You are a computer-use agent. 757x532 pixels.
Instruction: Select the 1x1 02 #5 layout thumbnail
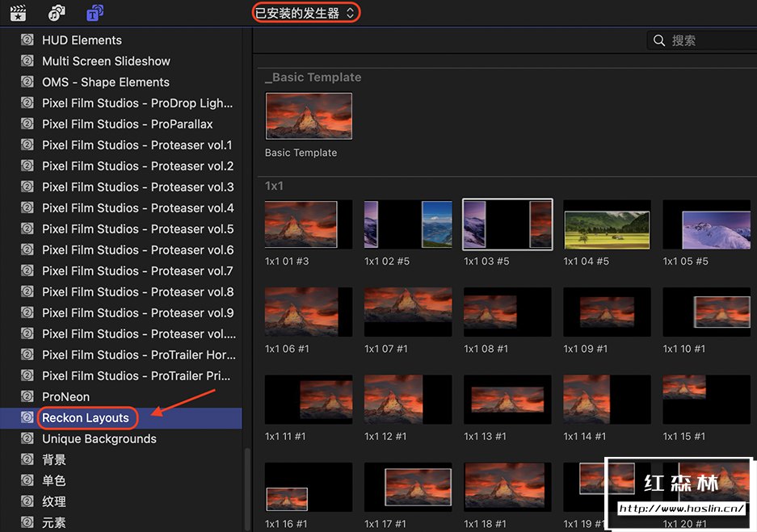408,224
